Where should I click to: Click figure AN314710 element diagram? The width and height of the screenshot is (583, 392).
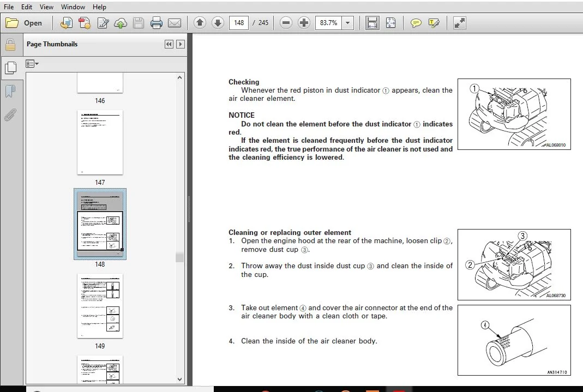(x=514, y=340)
